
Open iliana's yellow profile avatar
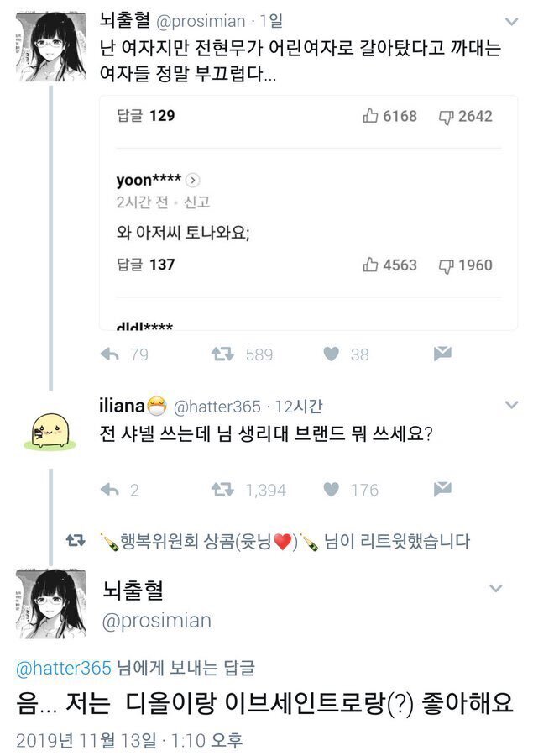51,431
